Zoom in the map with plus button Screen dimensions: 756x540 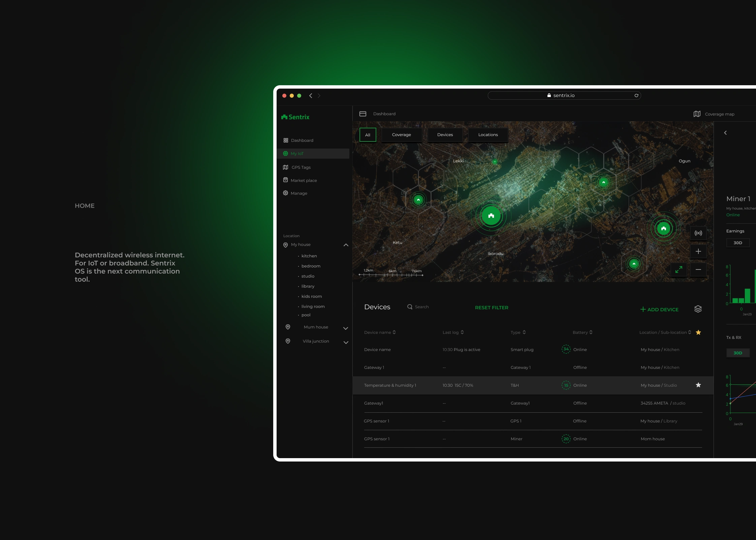[x=698, y=251]
